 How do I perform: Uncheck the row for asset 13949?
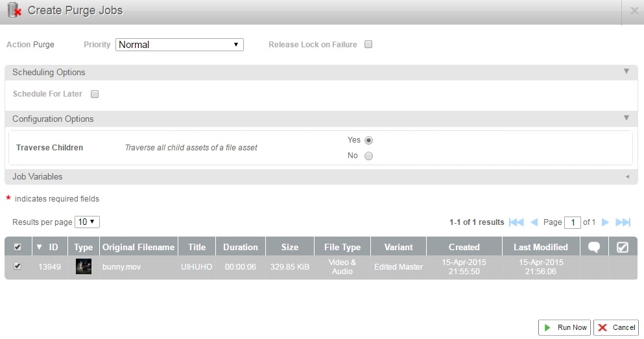coord(18,266)
